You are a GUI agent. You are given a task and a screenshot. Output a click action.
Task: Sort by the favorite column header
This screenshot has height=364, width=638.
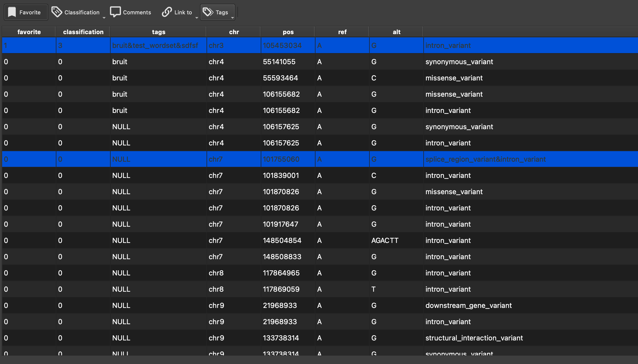point(29,32)
